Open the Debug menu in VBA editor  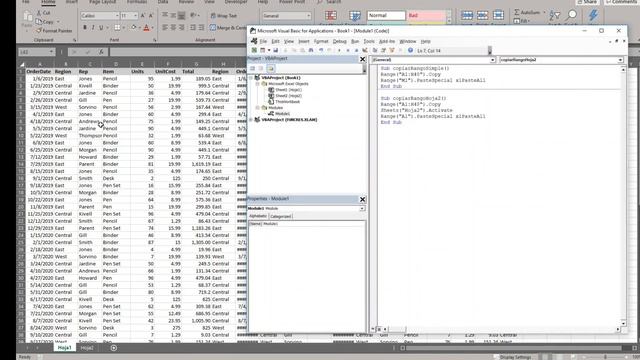click(339, 41)
